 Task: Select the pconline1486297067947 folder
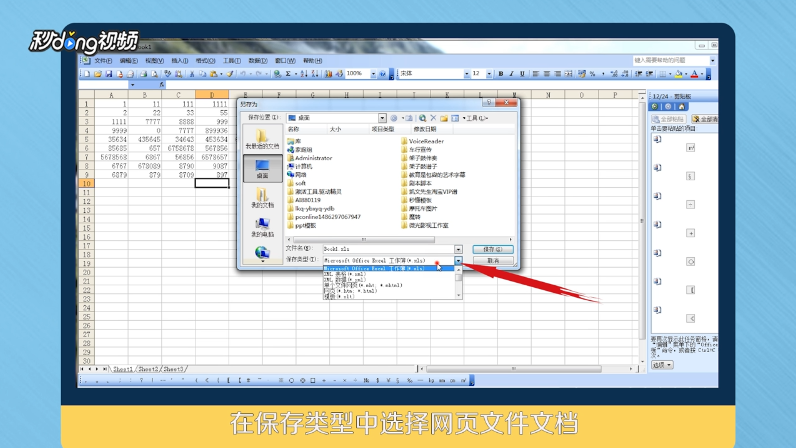(x=324, y=217)
